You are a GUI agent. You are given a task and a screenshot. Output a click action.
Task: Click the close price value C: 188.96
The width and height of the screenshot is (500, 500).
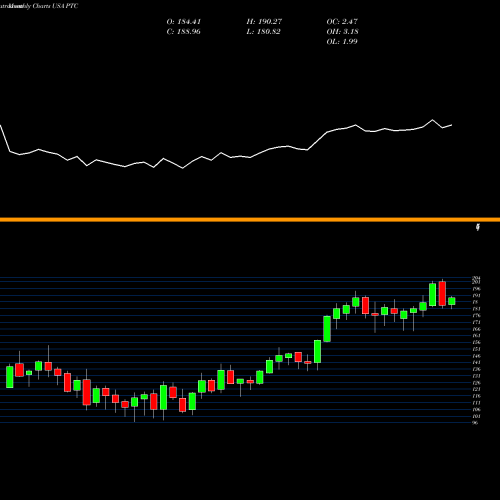184,32
